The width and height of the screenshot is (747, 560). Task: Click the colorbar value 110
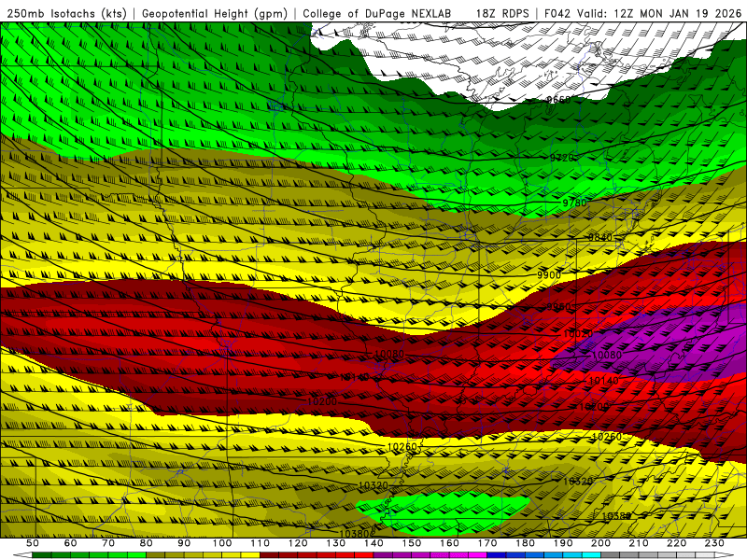(261, 543)
